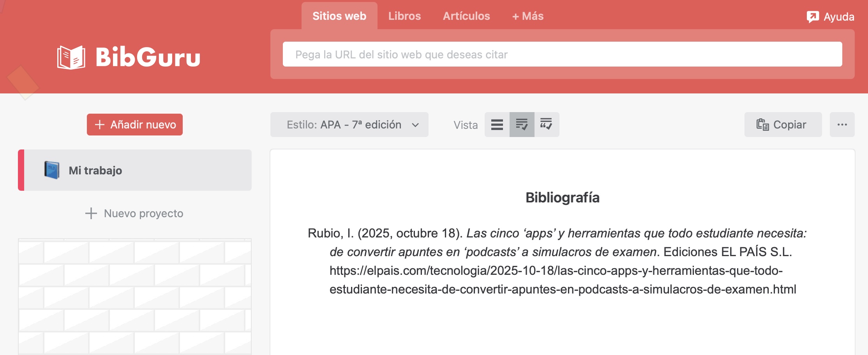Click the plus icon beside Nuevo proyecto
The height and width of the screenshot is (355, 868).
[91, 213]
